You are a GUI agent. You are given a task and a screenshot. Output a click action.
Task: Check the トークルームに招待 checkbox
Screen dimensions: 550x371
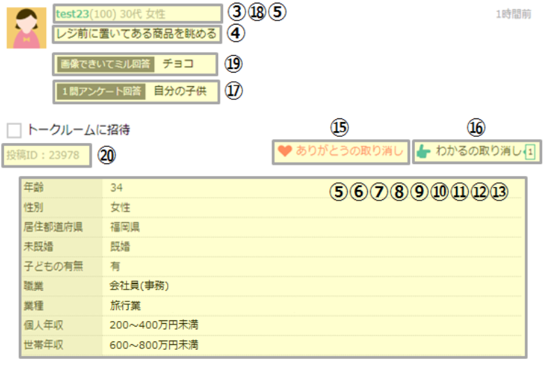[14, 130]
